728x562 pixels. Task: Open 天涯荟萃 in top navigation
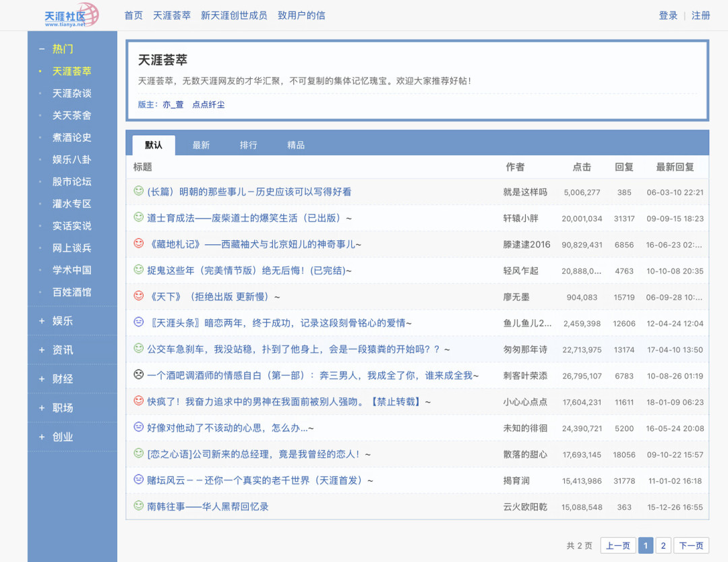pyautogui.click(x=172, y=16)
